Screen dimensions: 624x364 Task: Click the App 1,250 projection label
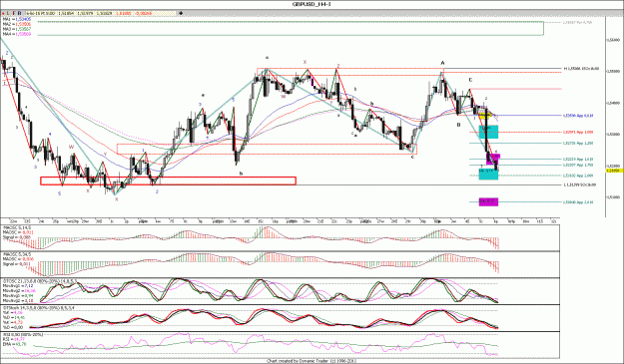click(578, 143)
